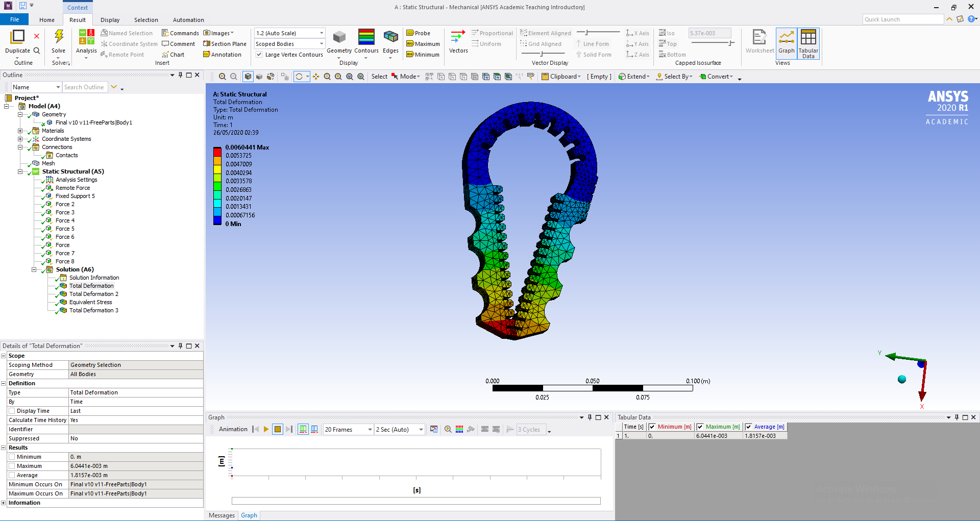Select Fixed Support 5 in tree

pyautogui.click(x=75, y=196)
